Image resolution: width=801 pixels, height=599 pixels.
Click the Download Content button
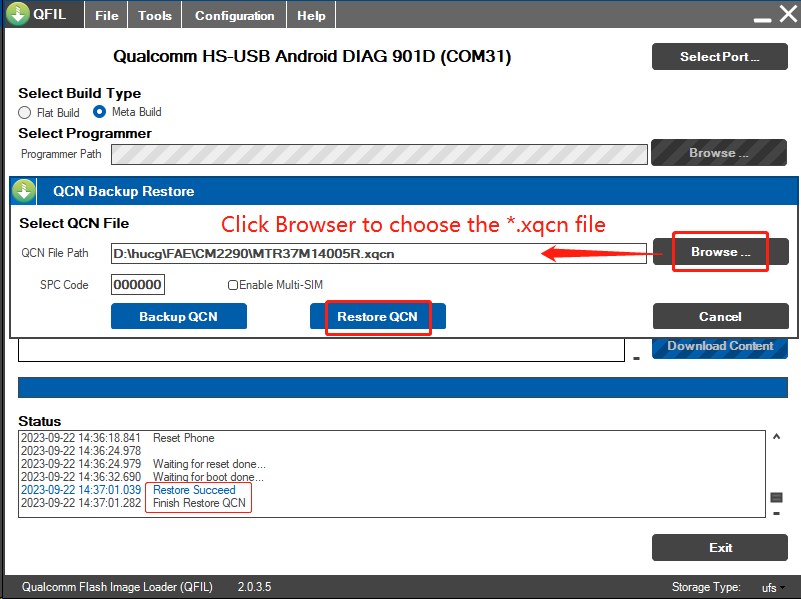tap(720, 348)
